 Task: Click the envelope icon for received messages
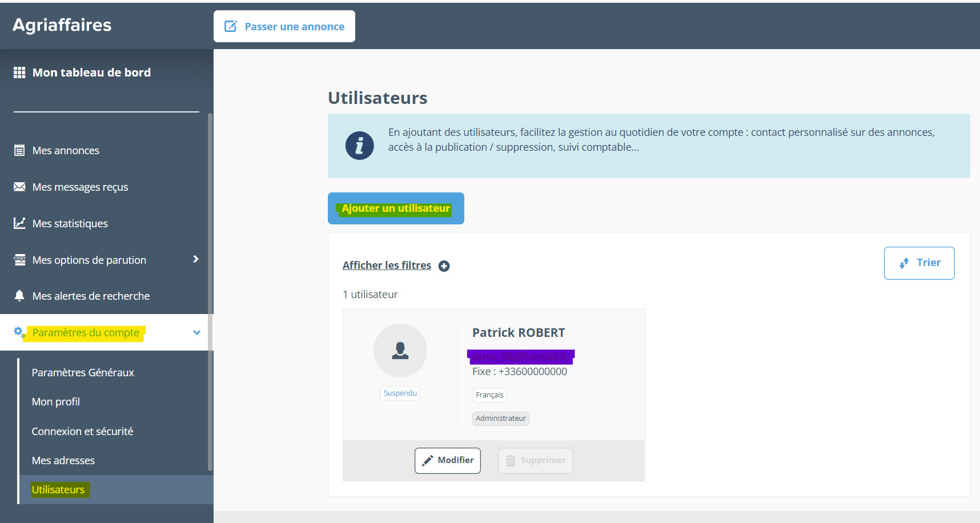19,187
